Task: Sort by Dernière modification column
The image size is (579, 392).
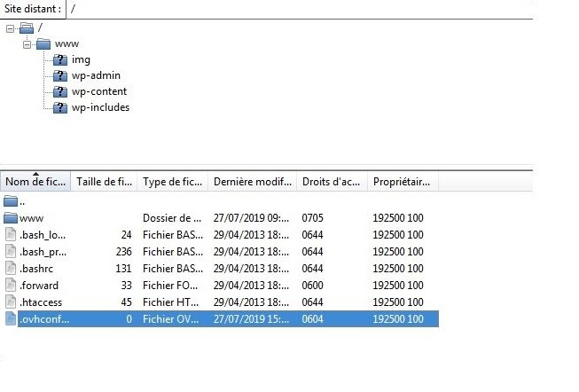Action: (x=252, y=182)
